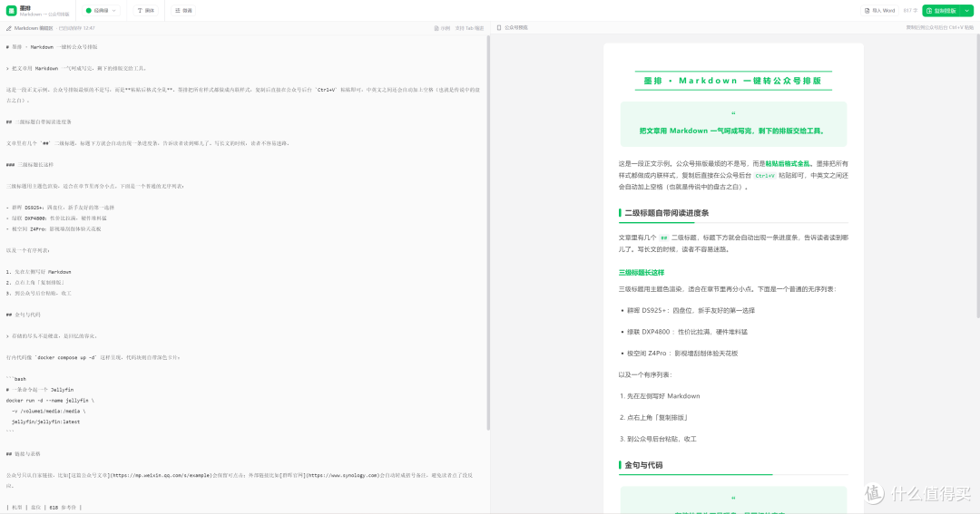980x514 pixels.
Task: Click the 示例 sample link in editor header
Action: coord(442,28)
